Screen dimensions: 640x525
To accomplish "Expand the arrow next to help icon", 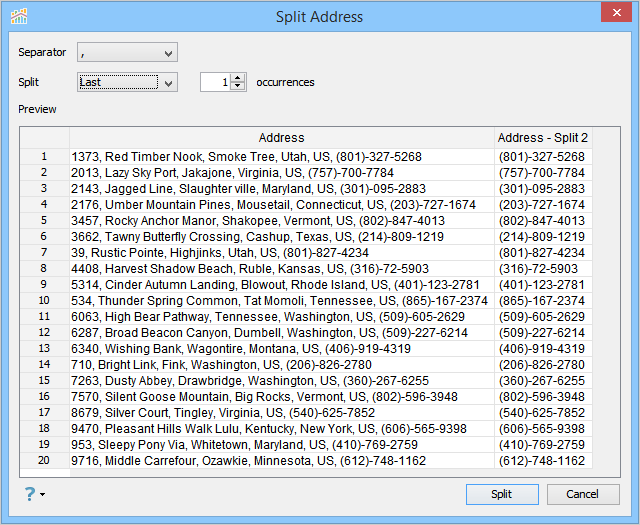I will [x=43, y=495].
